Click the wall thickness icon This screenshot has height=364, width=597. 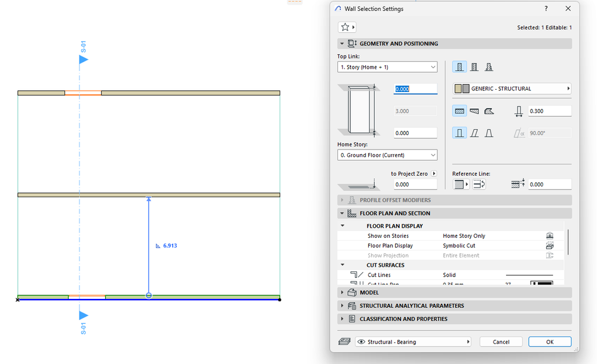pos(519,111)
